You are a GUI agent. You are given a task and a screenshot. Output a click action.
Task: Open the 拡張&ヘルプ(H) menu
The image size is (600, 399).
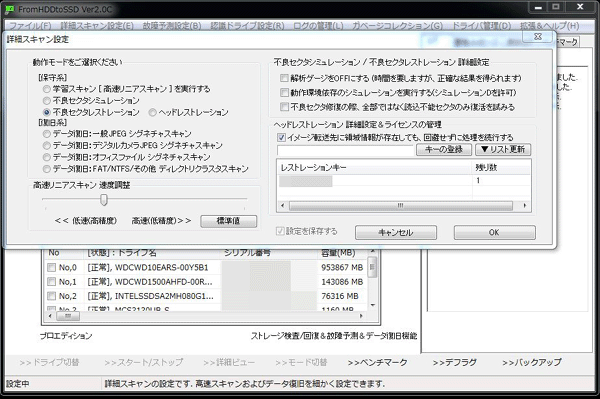(549, 26)
